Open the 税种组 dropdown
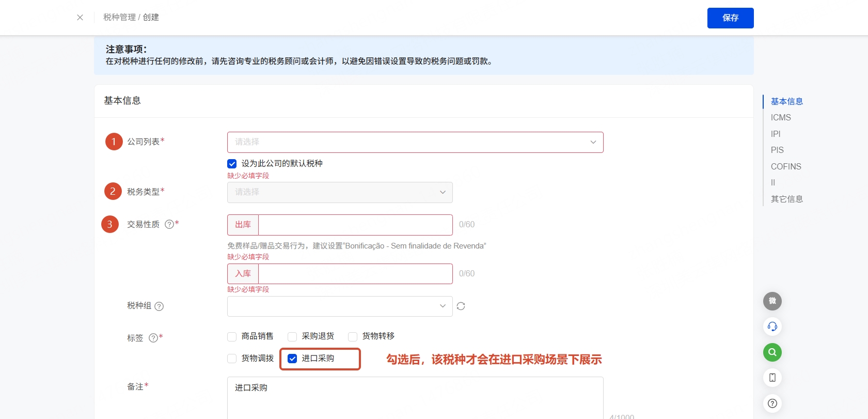The height and width of the screenshot is (419, 868). point(340,306)
